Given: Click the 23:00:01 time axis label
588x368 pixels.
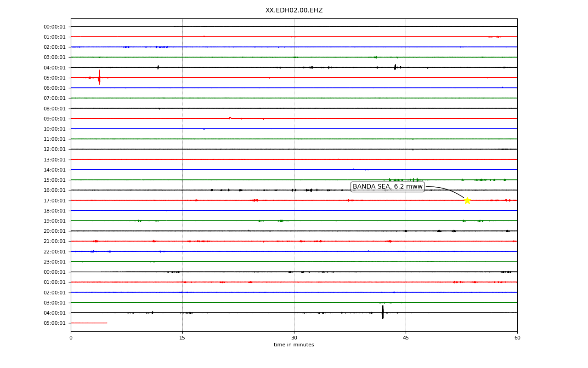Looking at the screenshot, I should tap(55, 262).
